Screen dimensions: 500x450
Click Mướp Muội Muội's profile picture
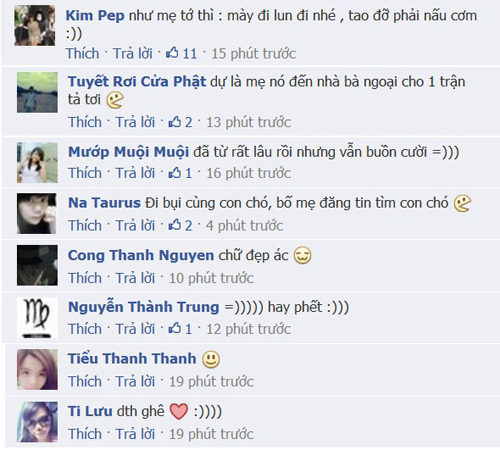point(37,162)
